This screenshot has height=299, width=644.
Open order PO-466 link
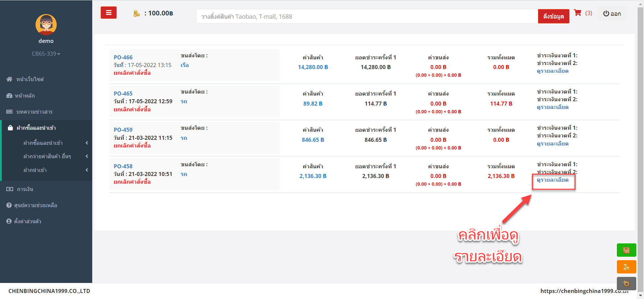click(x=123, y=57)
